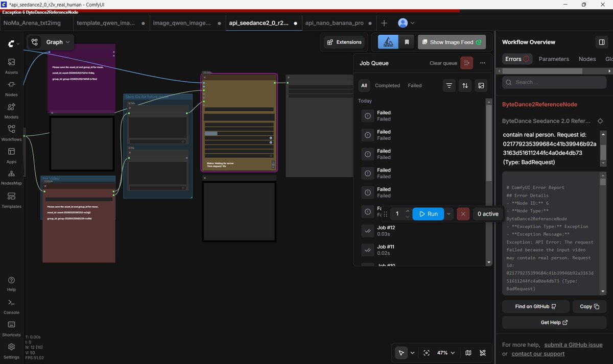Switch to the image_qwen_image workflow tab
This screenshot has width=613, height=364.
186,23
